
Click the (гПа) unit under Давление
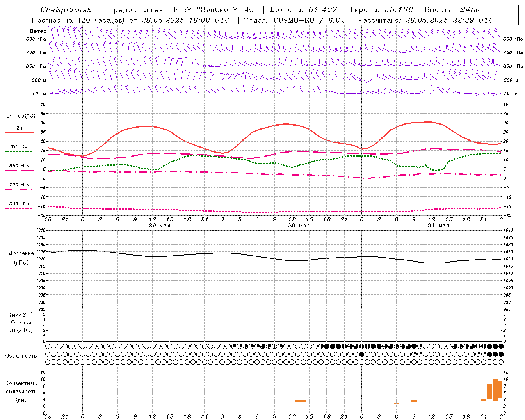21,262
